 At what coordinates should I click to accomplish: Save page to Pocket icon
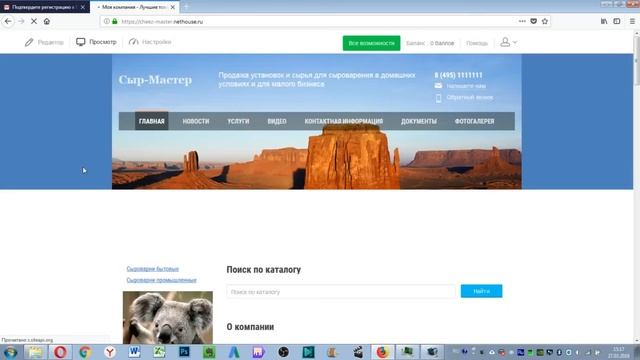[533, 21]
